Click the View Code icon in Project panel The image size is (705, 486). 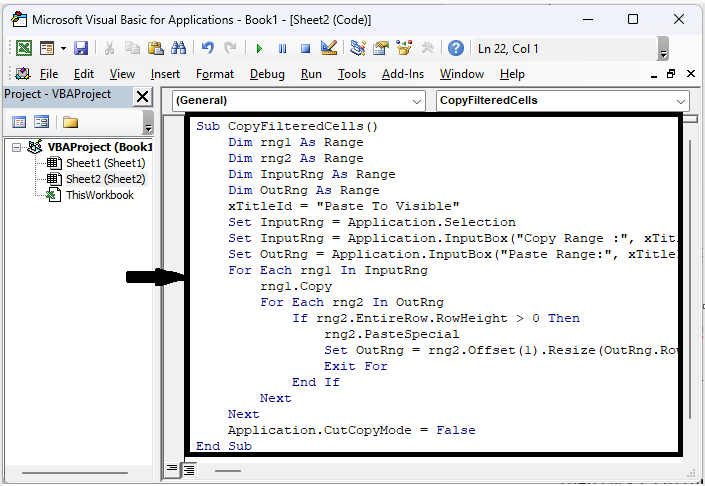pyautogui.click(x=19, y=122)
